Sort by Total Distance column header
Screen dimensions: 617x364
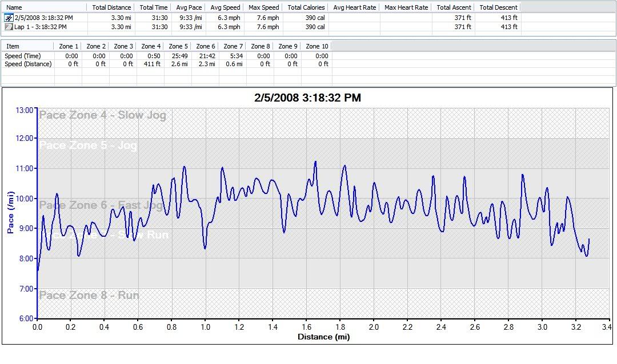111,7
